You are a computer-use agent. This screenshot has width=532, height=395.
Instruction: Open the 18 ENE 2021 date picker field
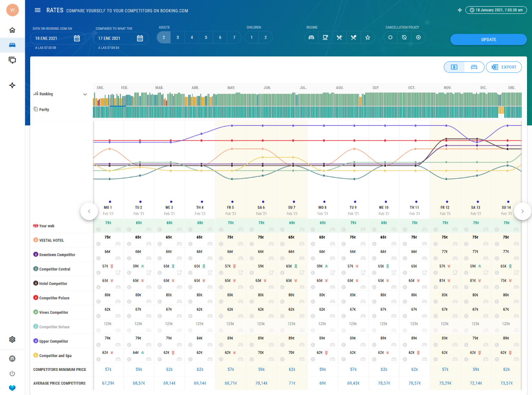58,38
